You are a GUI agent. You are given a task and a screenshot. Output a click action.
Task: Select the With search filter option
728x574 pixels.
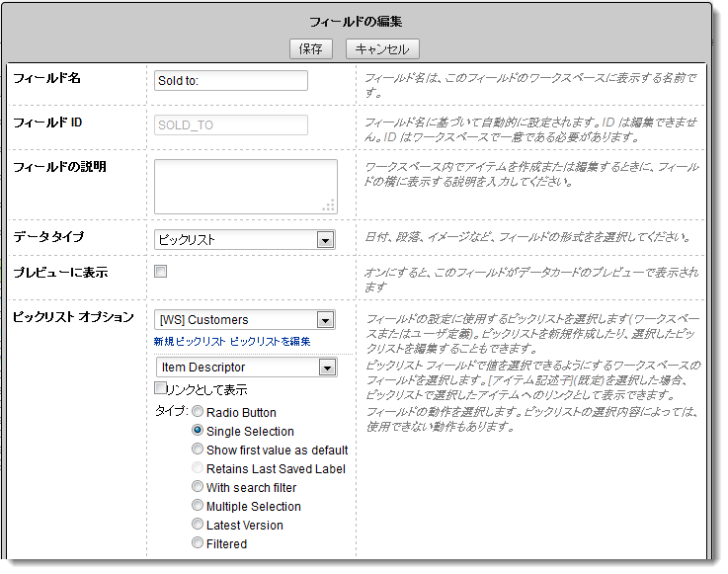click(x=198, y=487)
